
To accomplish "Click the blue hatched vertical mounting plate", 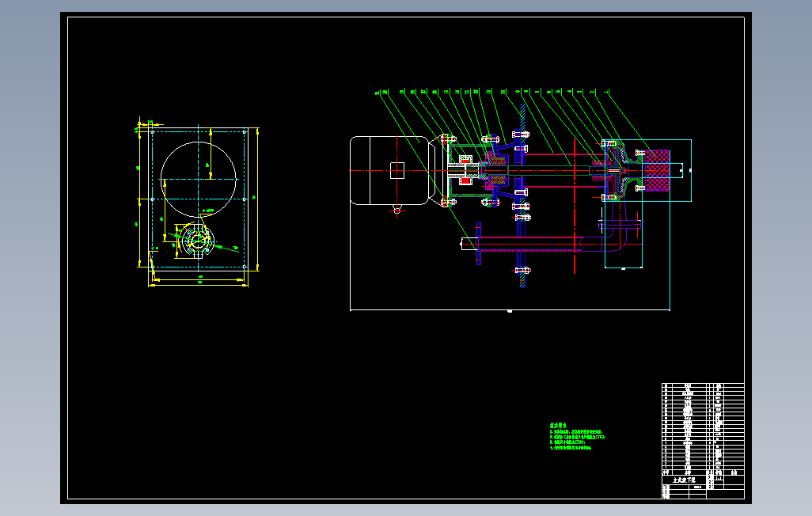I will tap(522, 195).
